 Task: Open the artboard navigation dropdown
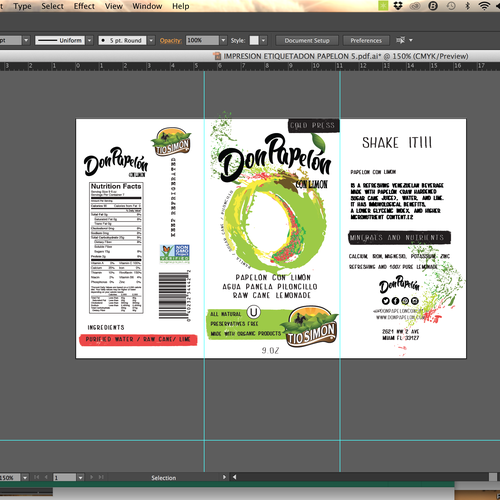80,478
